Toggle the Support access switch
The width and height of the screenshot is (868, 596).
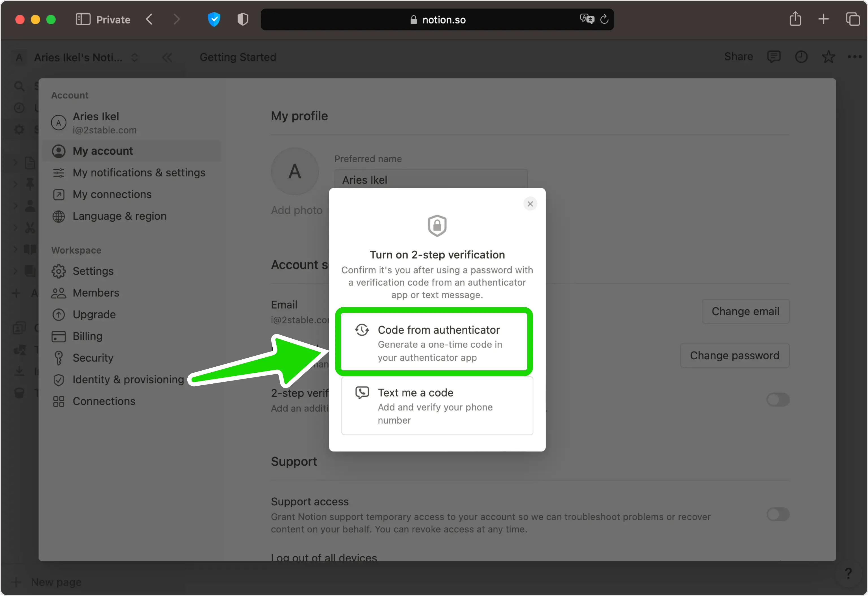(x=778, y=514)
